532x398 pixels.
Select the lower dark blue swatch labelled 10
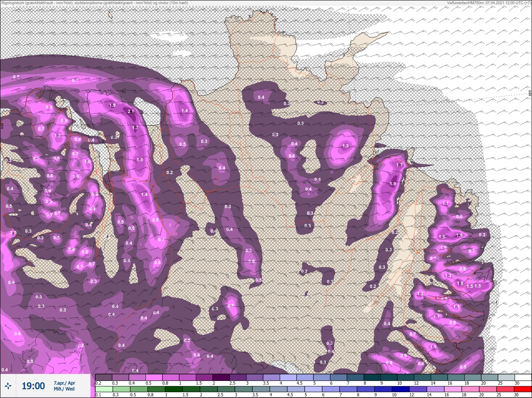(401, 389)
